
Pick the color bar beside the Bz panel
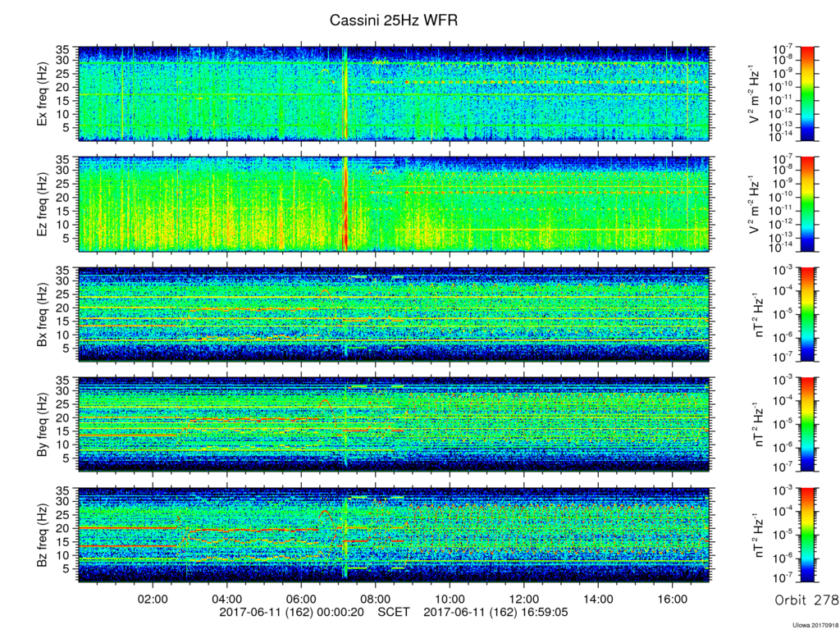807,535
